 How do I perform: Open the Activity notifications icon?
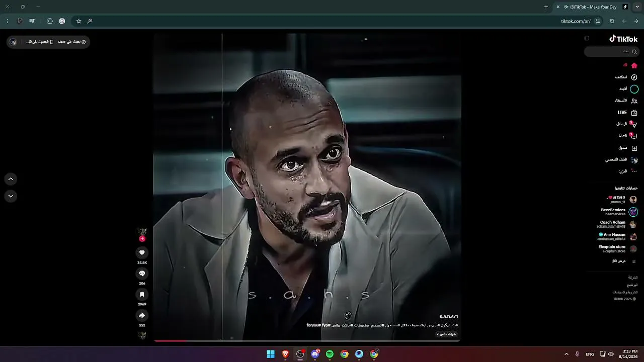634,136
